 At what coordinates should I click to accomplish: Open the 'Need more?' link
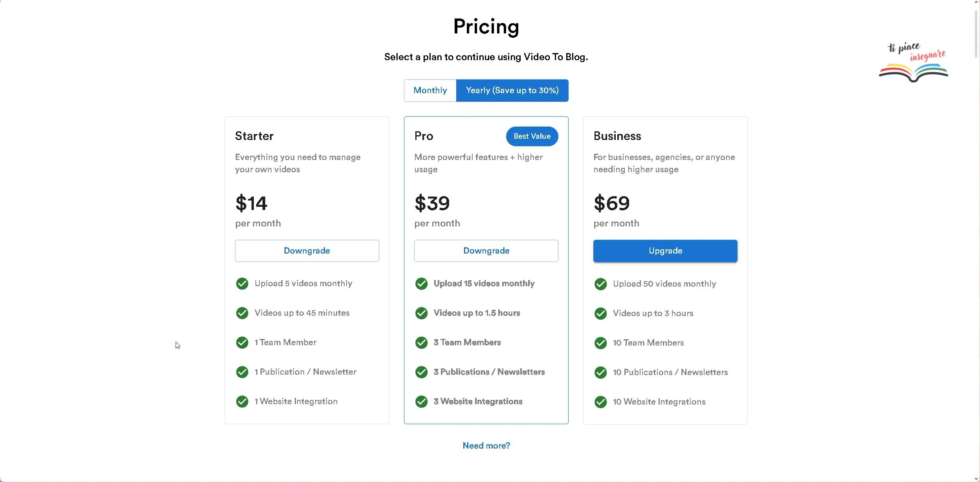coord(486,445)
